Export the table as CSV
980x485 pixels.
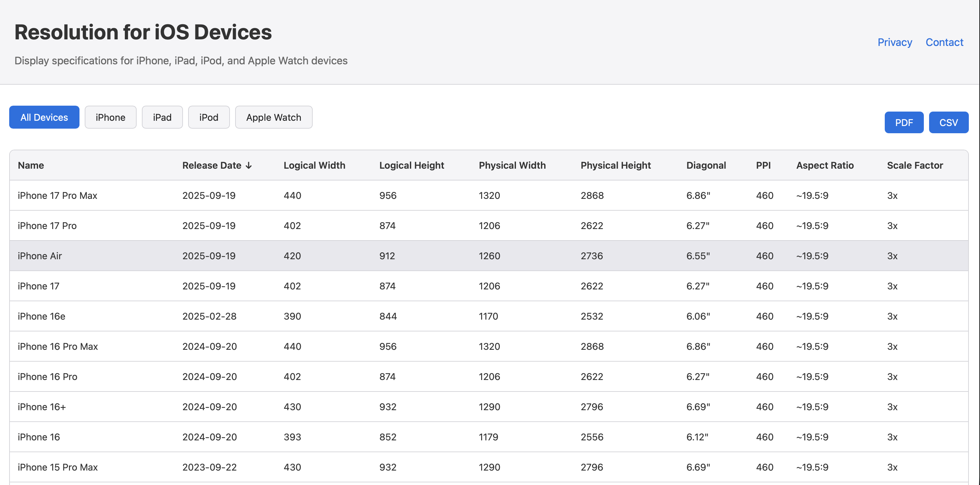pos(948,122)
